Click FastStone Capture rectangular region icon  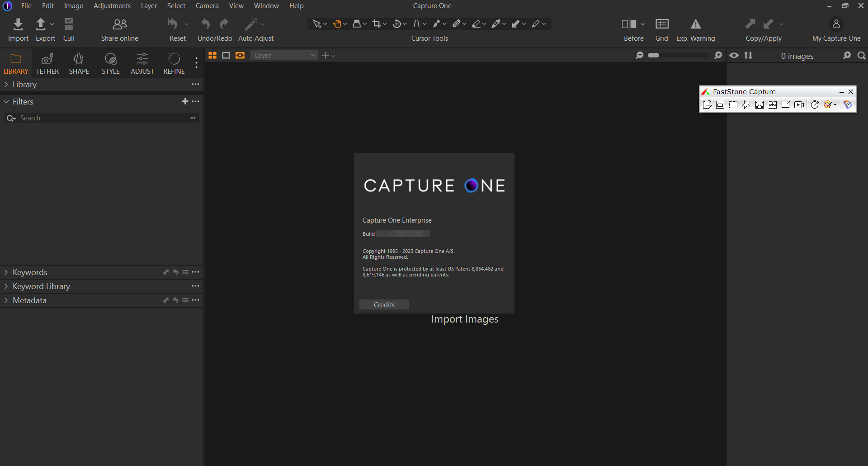coord(733,105)
